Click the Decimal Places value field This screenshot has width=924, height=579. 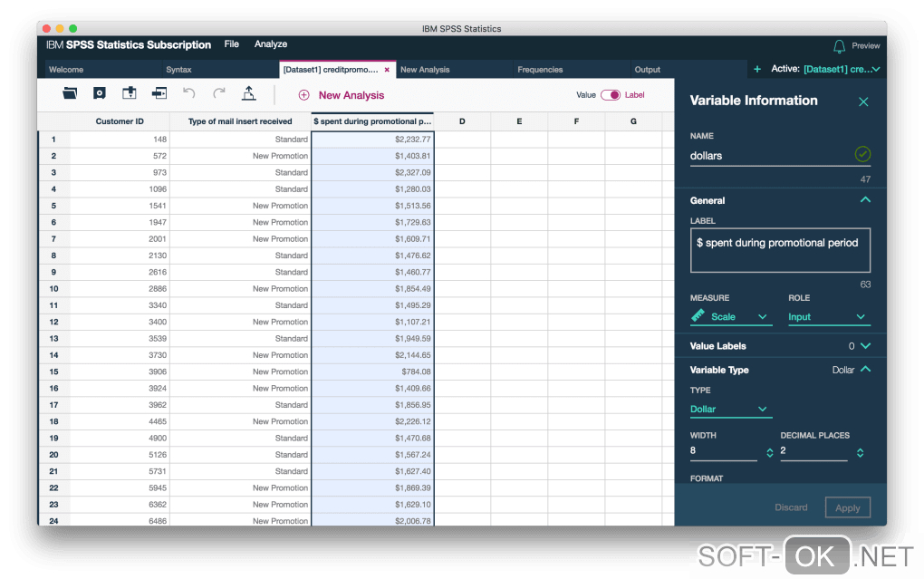coord(813,451)
